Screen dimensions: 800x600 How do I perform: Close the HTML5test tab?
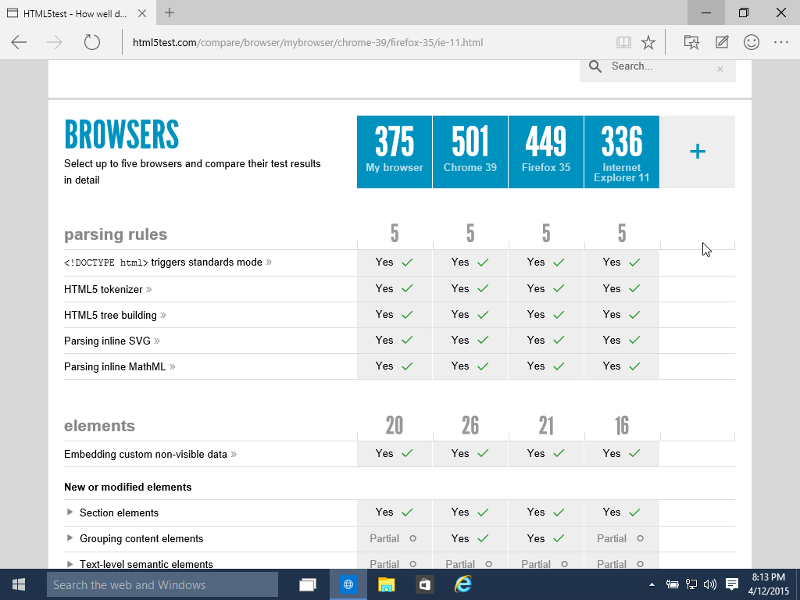[x=142, y=13]
